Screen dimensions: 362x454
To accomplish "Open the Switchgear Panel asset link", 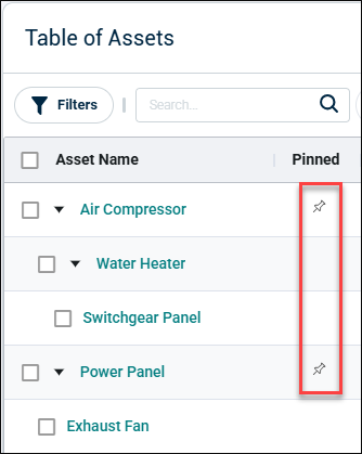I will [x=142, y=318].
